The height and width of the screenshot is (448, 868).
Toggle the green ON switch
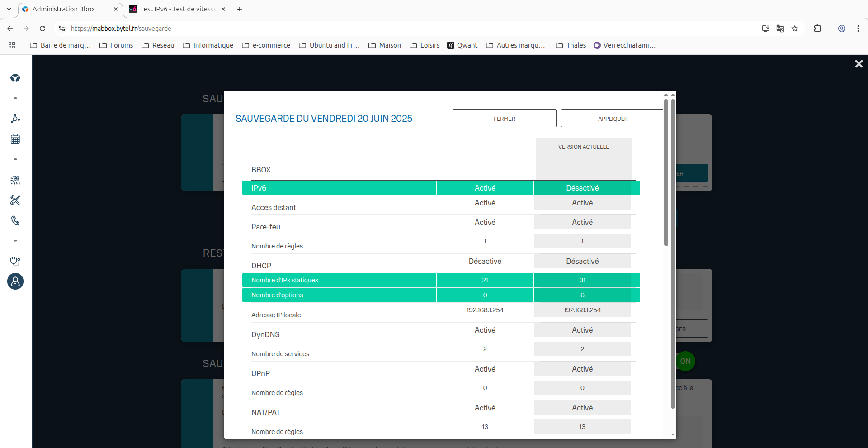pyautogui.click(x=685, y=361)
